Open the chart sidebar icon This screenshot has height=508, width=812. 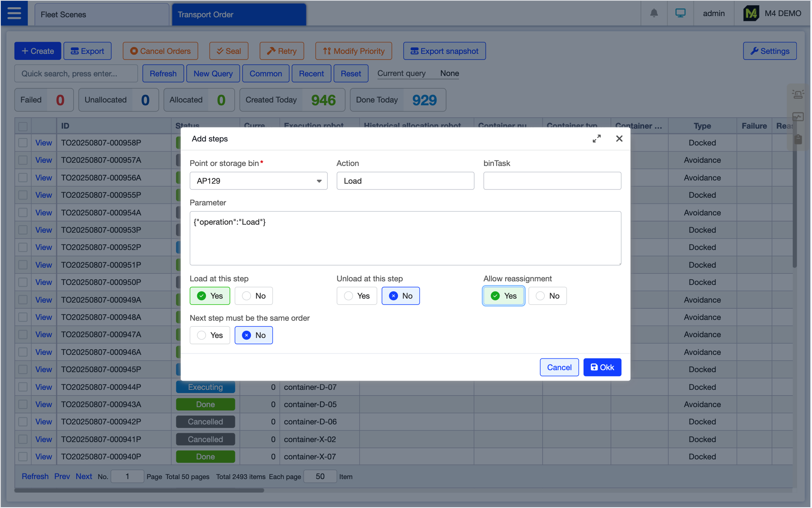click(798, 117)
